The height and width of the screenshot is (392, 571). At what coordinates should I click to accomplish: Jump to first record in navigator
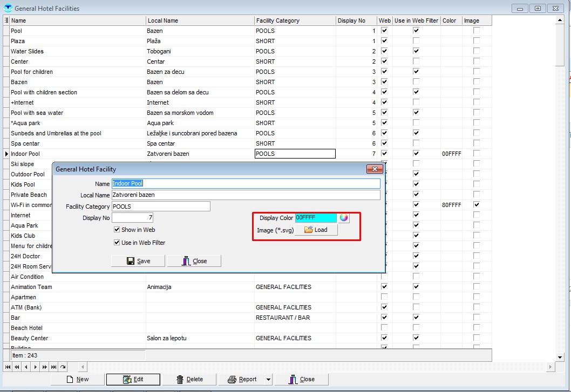click(8, 367)
